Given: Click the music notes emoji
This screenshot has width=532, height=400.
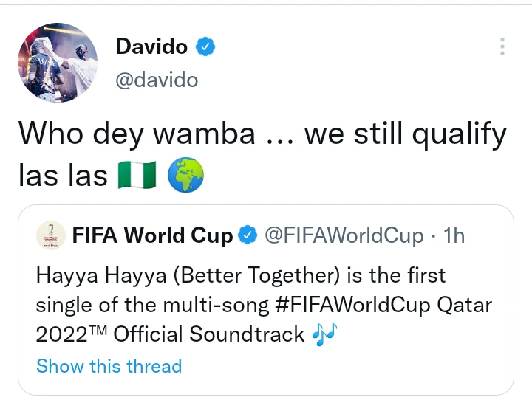Looking at the screenshot, I should click(x=325, y=334).
